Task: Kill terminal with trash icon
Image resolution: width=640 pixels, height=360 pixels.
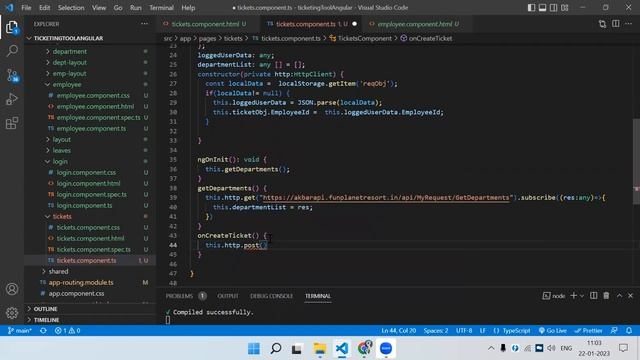Action: pyautogui.click(x=606, y=296)
